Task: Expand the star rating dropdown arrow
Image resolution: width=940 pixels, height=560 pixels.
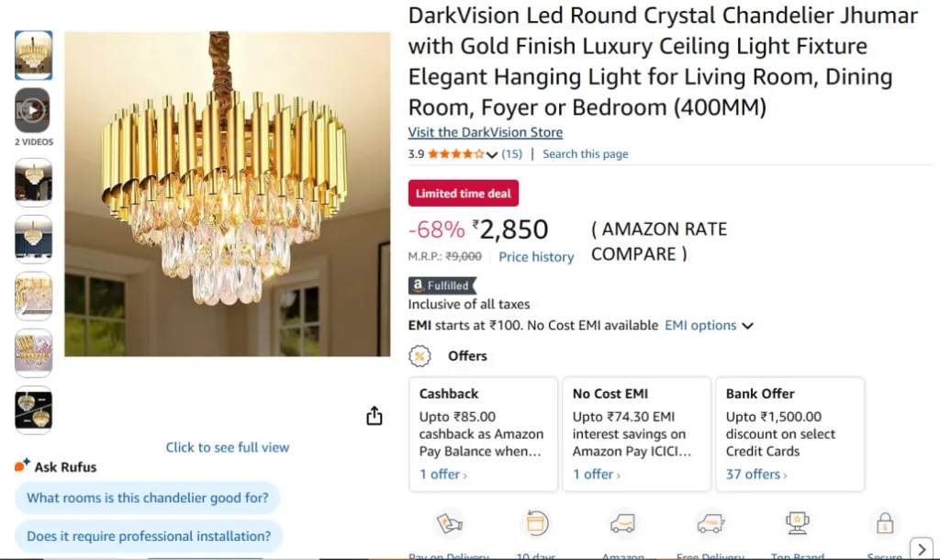Action: tap(492, 154)
